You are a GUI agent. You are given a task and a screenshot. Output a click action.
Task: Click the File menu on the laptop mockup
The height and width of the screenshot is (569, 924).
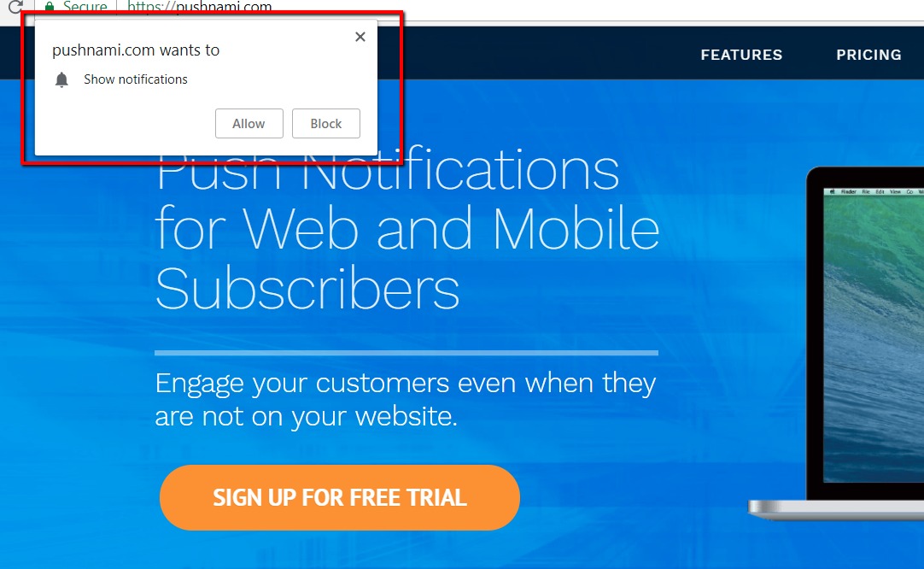[866, 191]
